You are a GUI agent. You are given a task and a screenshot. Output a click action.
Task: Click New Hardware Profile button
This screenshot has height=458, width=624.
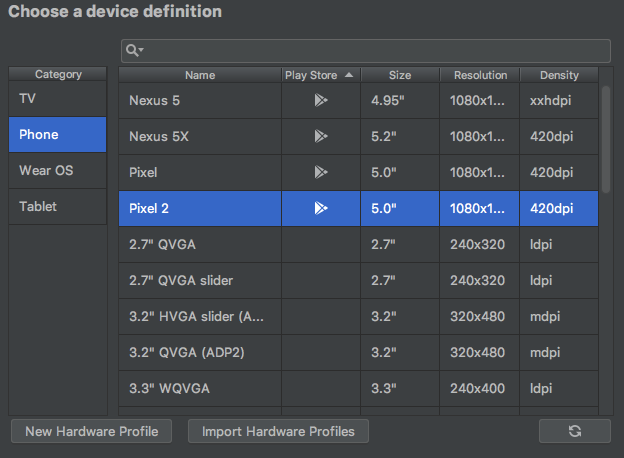pos(91,431)
